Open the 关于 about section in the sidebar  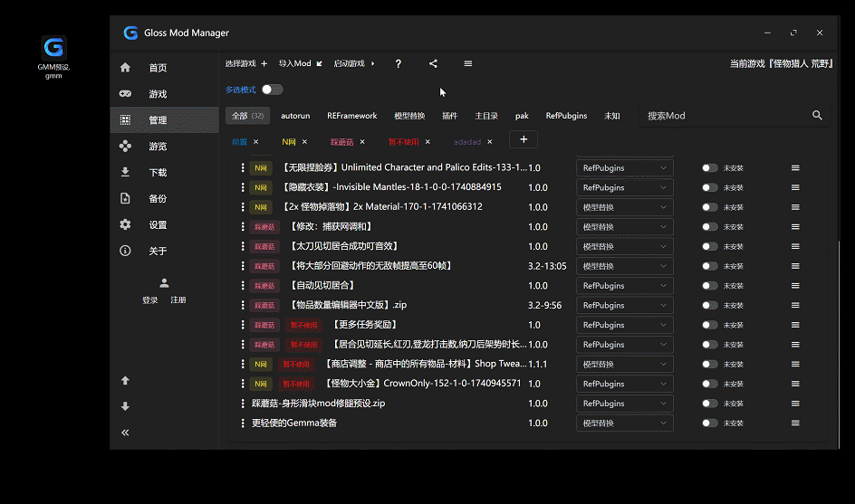pos(164,251)
